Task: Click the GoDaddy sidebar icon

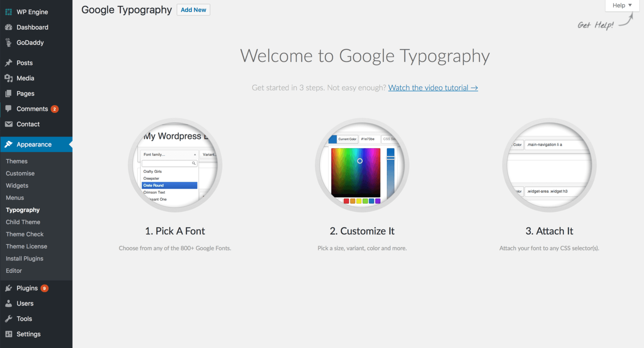Action: point(9,43)
